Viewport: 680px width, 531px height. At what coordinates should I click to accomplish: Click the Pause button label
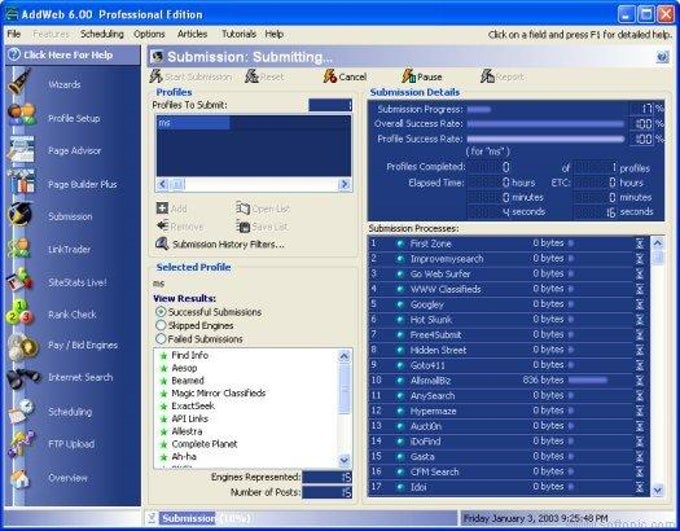click(429, 77)
